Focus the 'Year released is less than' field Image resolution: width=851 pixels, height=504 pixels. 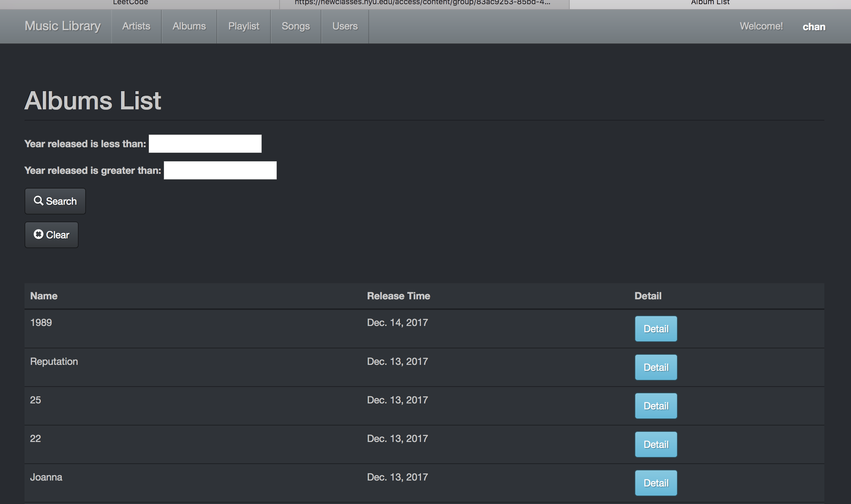pyautogui.click(x=205, y=144)
